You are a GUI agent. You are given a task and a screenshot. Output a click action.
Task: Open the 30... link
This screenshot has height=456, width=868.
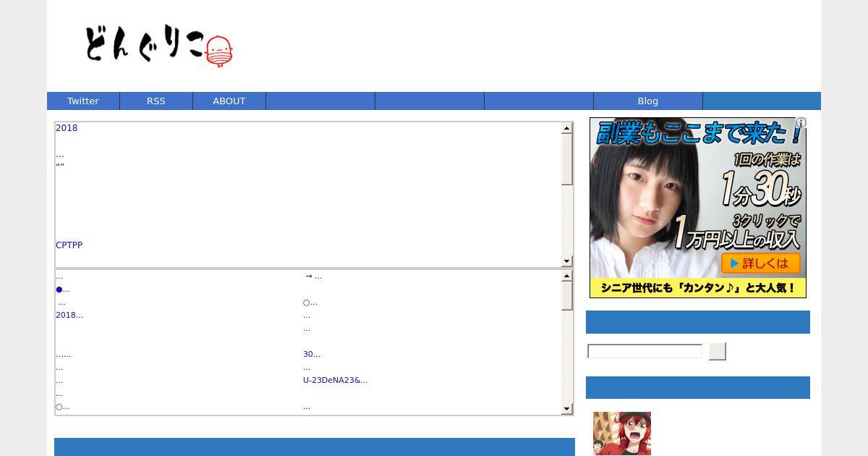click(312, 354)
